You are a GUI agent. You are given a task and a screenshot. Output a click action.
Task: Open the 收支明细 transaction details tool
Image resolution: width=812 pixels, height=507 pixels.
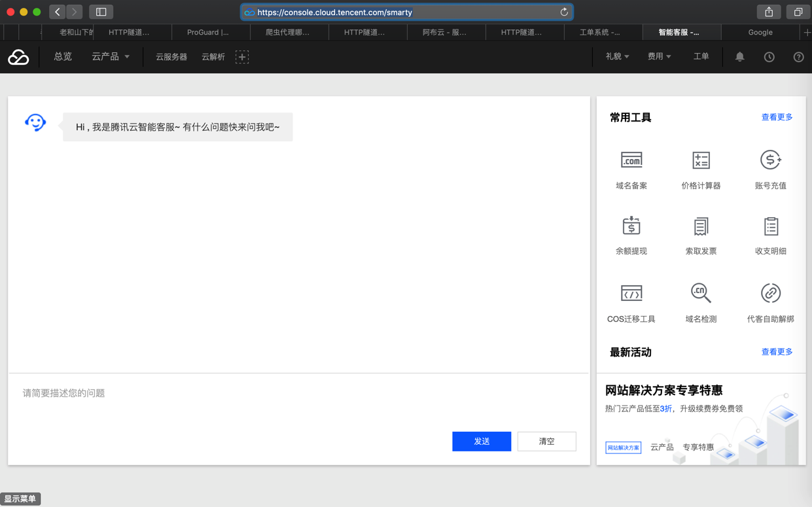(x=770, y=236)
